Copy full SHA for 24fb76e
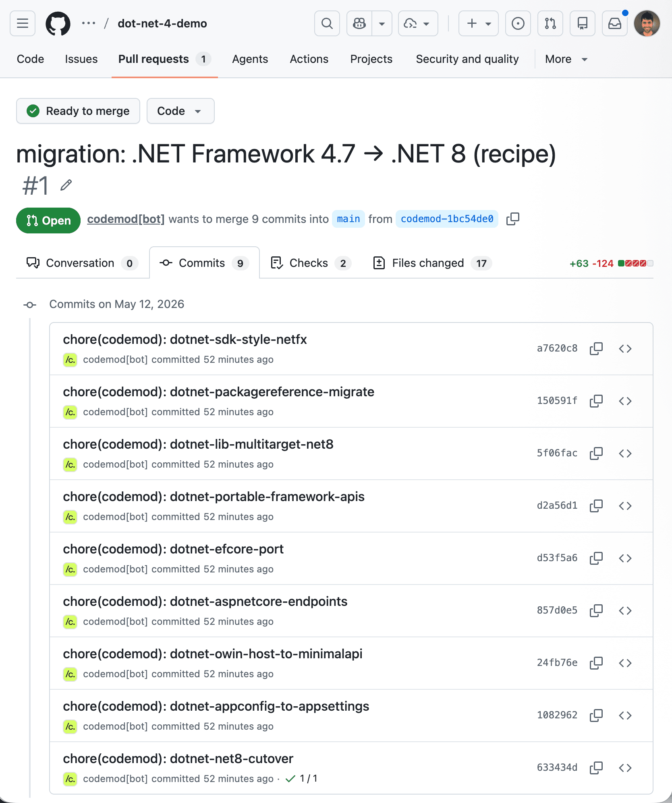This screenshot has height=803, width=672. [596, 663]
